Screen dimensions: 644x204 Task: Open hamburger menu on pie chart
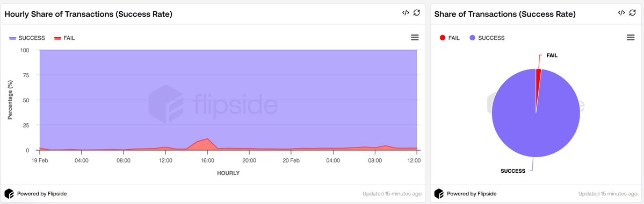pos(631,38)
